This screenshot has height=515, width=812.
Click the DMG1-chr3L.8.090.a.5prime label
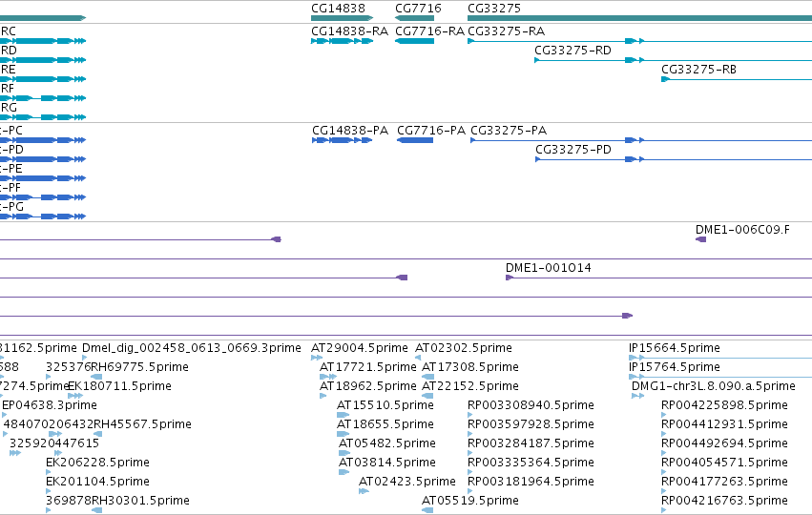[714, 386]
